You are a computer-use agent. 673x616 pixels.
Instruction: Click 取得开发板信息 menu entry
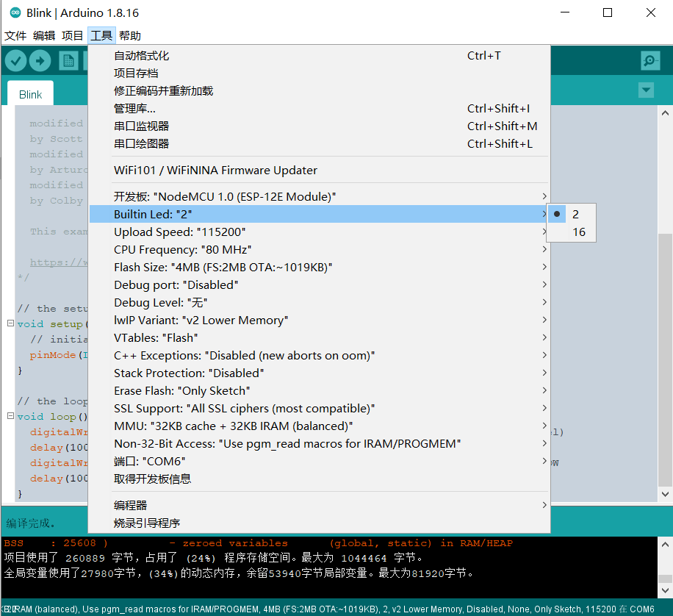coord(320,479)
